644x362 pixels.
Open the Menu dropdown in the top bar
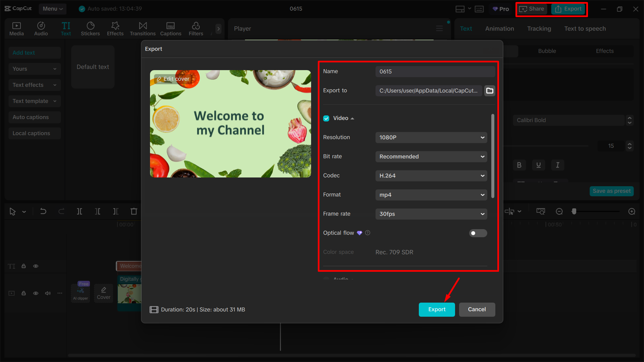click(x=52, y=9)
